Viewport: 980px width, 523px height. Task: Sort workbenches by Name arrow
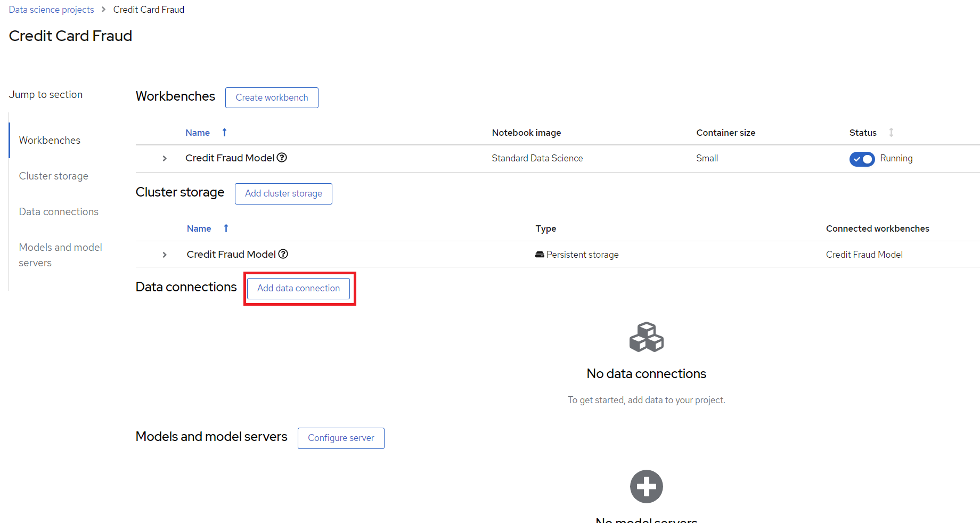(225, 133)
